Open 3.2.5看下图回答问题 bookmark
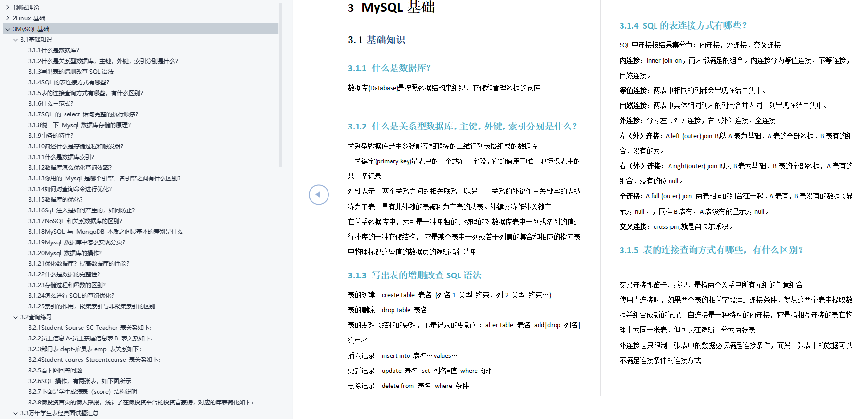 55,370
